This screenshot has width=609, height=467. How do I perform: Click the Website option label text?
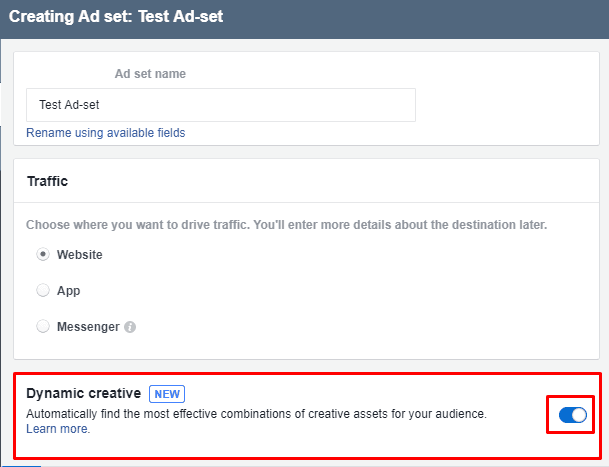click(80, 255)
